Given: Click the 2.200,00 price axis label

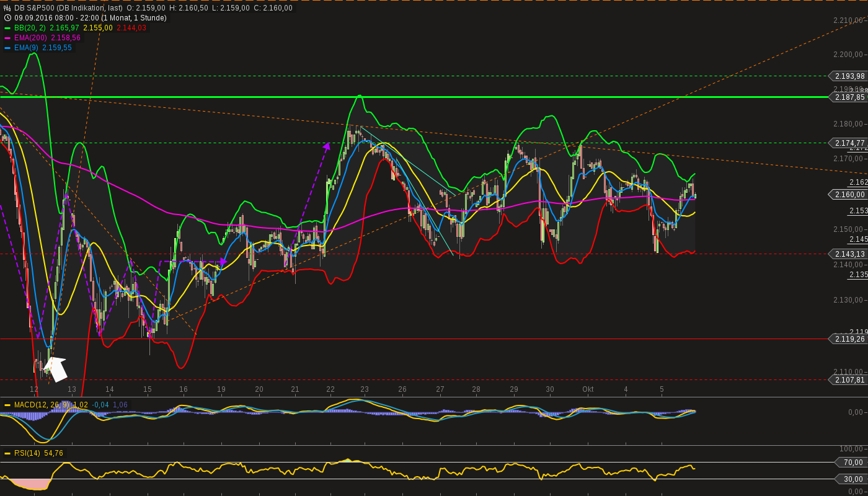Looking at the screenshot, I should [x=849, y=55].
